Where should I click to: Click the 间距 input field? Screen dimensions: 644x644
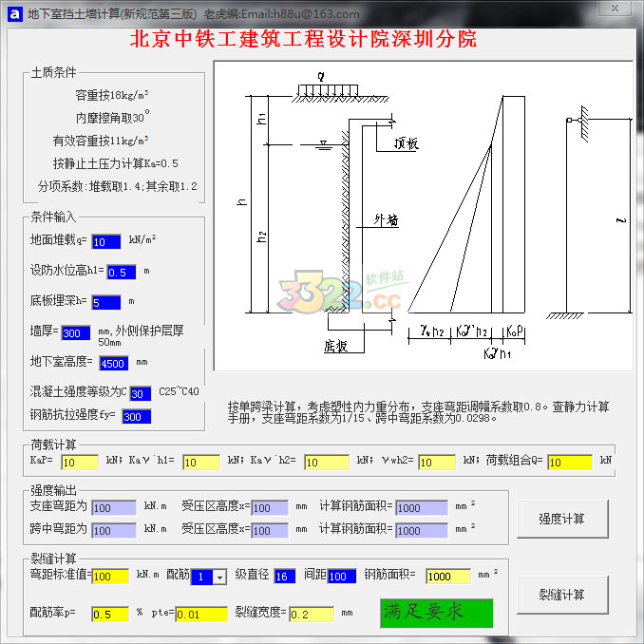click(x=342, y=577)
